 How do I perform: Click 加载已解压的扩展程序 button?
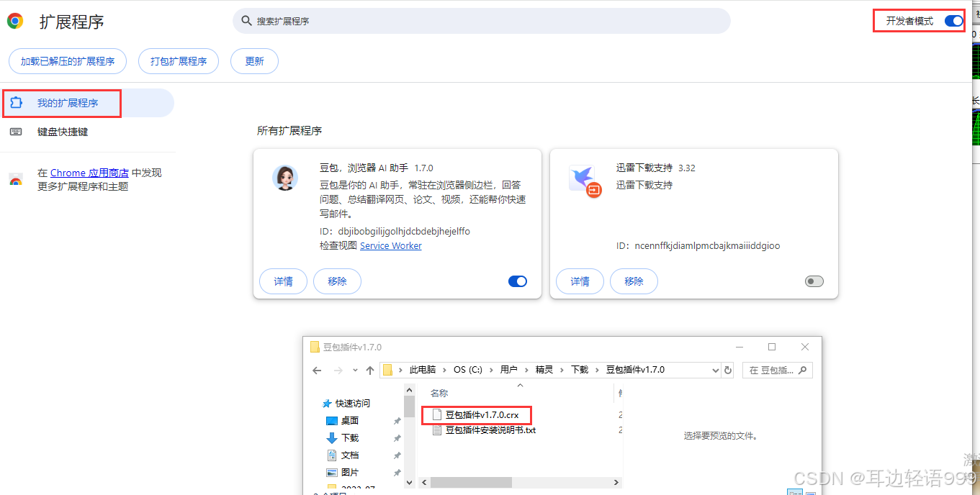pyautogui.click(x=68, y=61)
